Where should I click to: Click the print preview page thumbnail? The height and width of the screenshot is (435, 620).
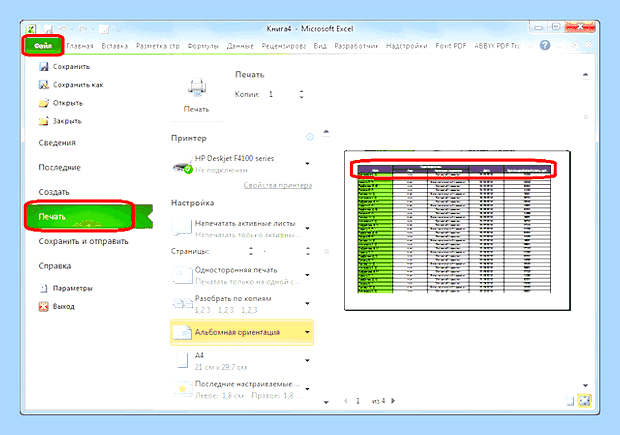click(x=457, y=230)
